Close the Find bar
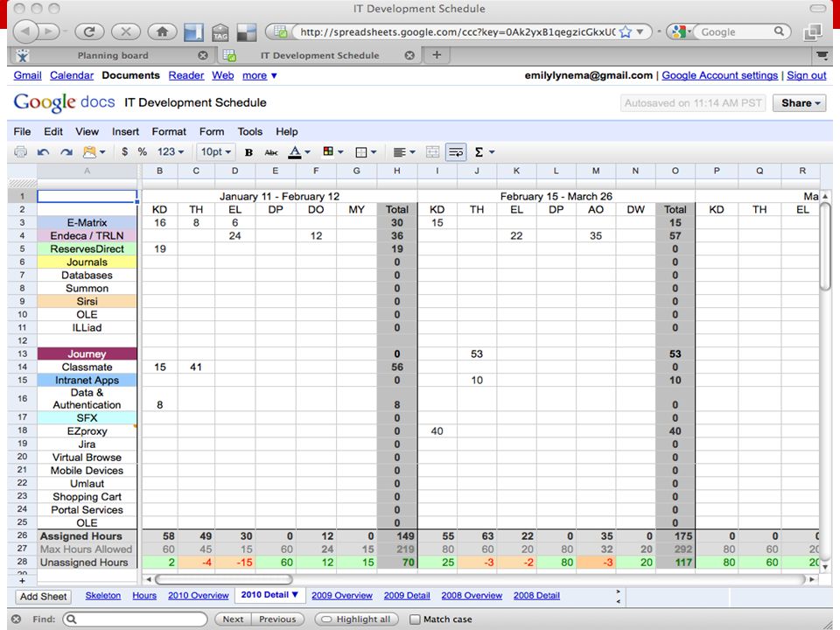Image resolution: width=840 pixels, height=630 pixels. (x=16, y=619)
